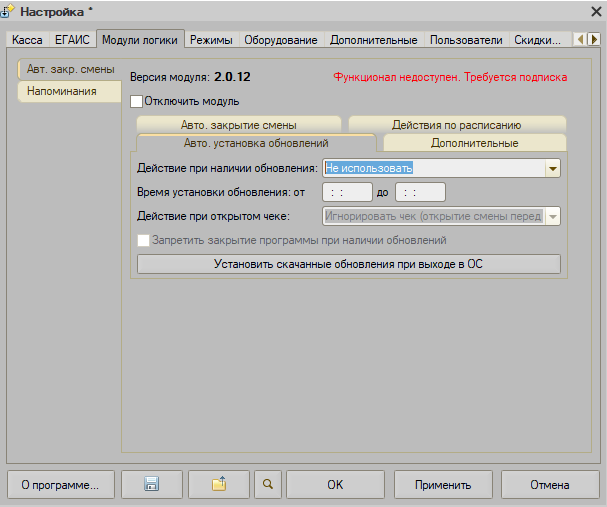Open the ЕГАИС tab

[73, 40]
